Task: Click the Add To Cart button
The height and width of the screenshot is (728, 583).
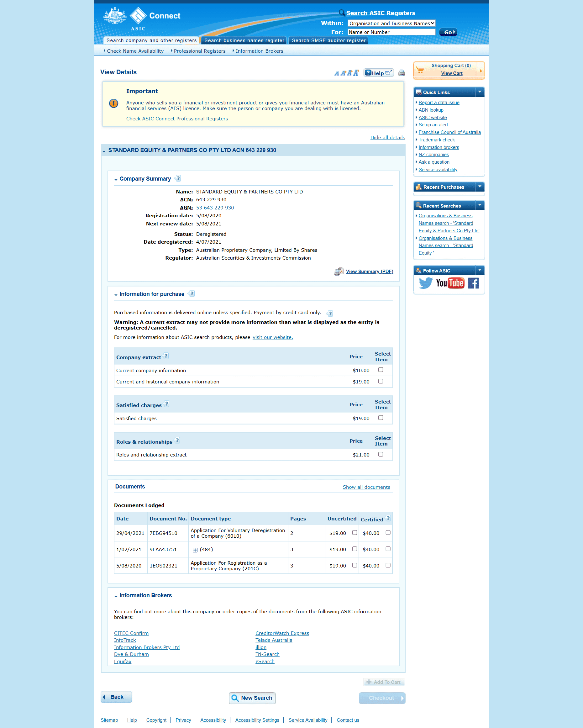Action: pos(384,682)
